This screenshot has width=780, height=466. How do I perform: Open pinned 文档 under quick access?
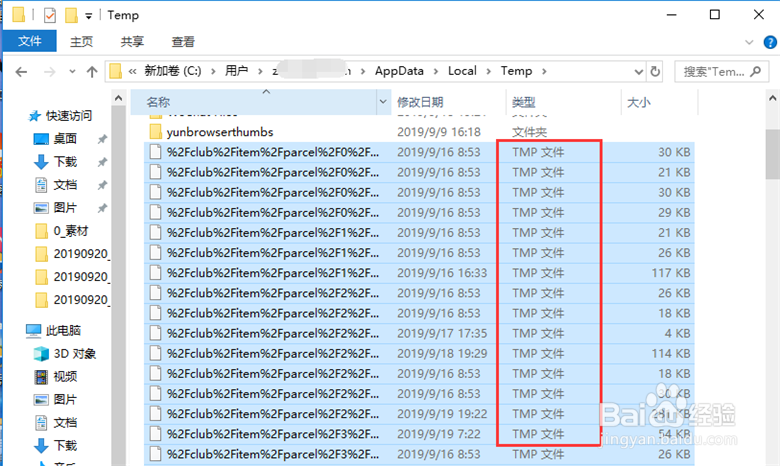[x=65, y=185]
